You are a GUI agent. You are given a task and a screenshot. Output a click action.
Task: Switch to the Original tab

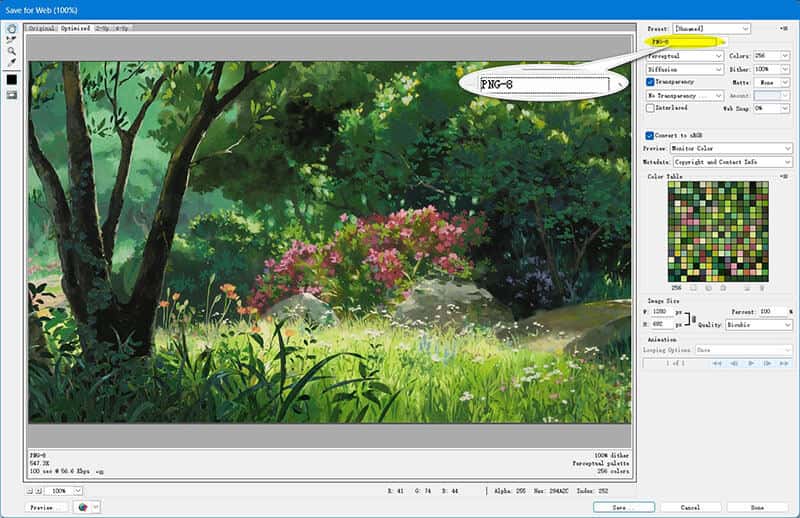[40, 29]
